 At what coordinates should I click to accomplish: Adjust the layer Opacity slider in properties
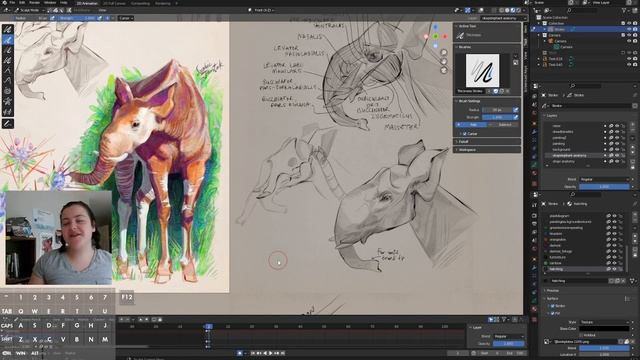(x=604, y=187)
